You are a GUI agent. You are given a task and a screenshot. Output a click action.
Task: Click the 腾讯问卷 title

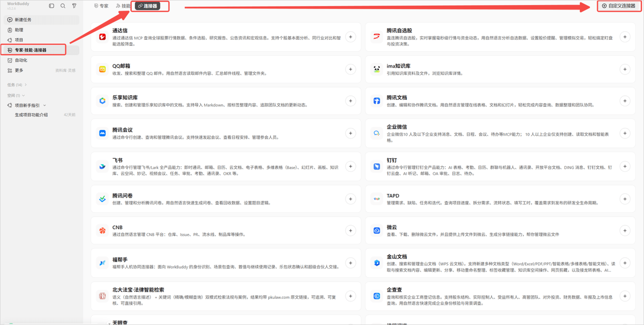pos(122,196)
